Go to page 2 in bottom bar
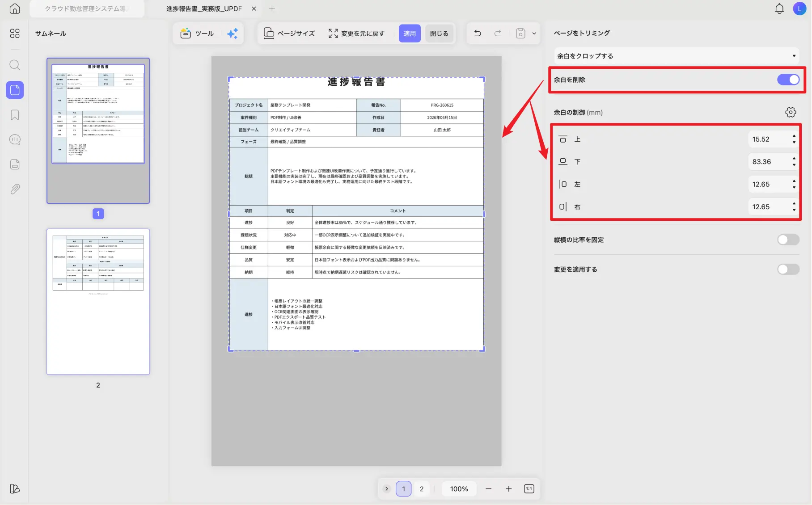 pos(422,489)
